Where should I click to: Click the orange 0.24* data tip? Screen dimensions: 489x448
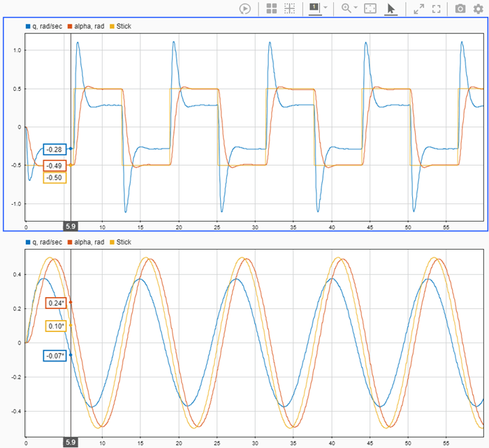(56, 303)
